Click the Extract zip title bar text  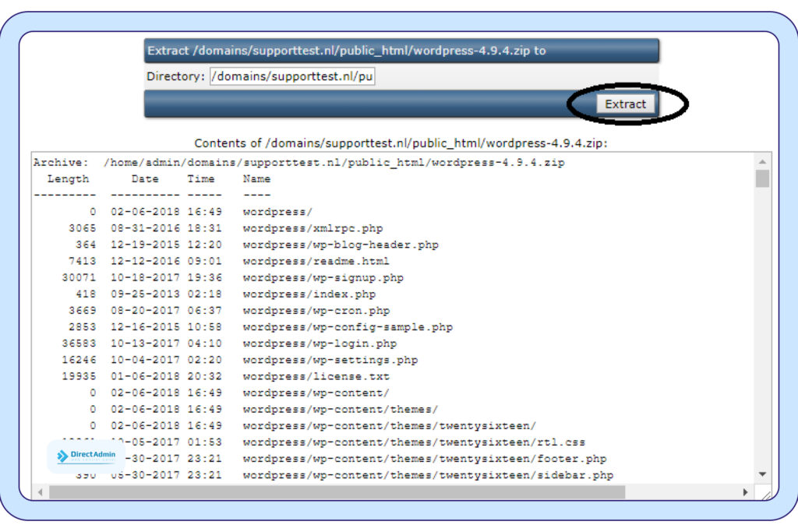click(x=347, y=51)
